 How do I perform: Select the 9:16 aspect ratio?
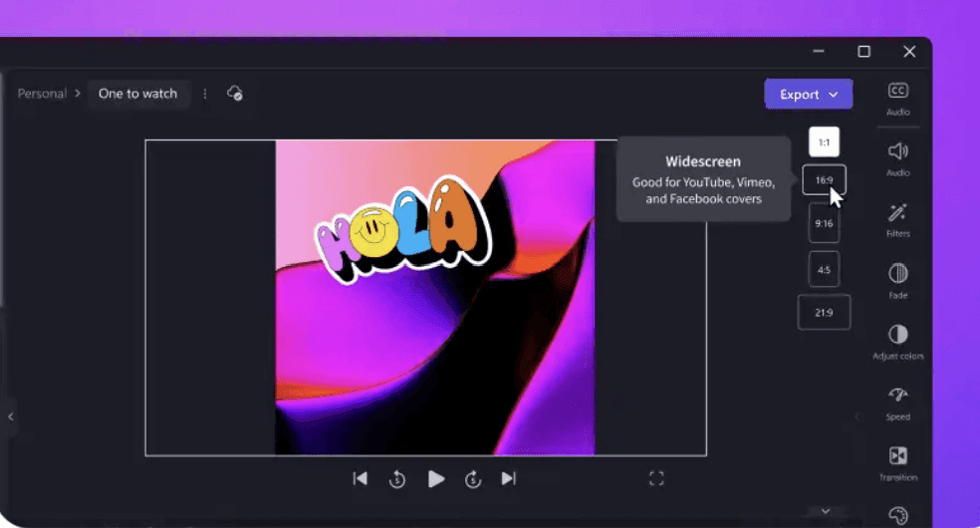[x=824, y=223]
